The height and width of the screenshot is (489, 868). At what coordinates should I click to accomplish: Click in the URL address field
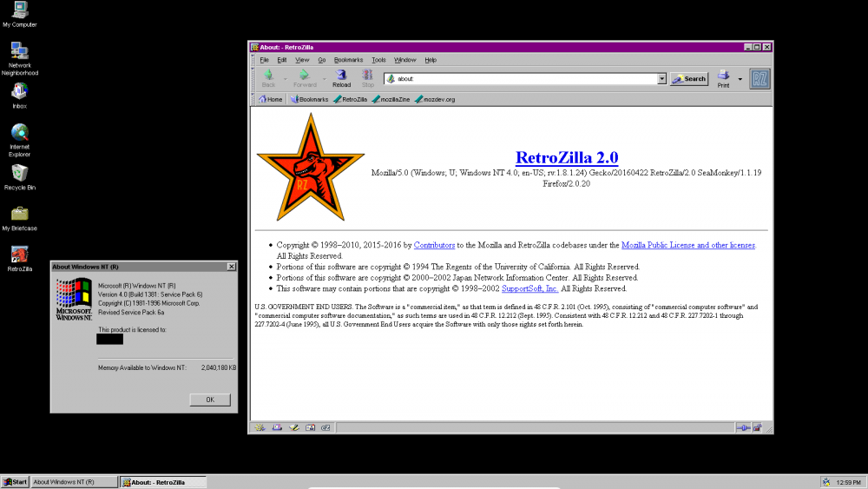(526, 79)
